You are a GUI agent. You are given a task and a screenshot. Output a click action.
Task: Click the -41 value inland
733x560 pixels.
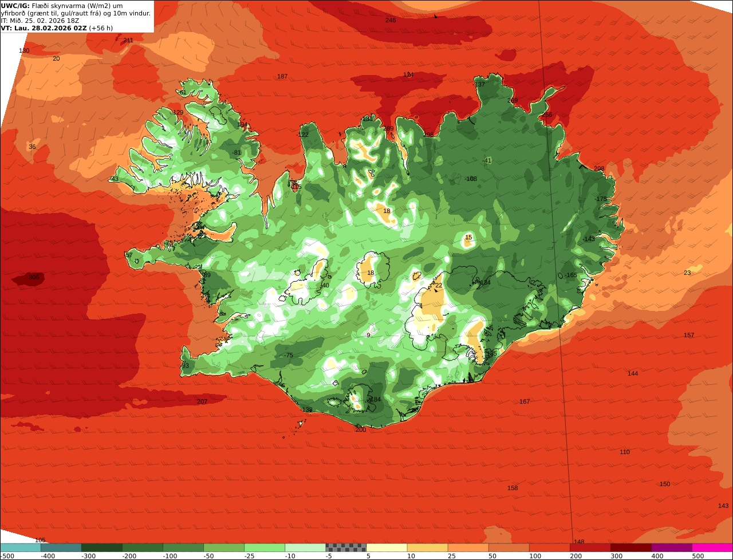[x=487, y=160]
